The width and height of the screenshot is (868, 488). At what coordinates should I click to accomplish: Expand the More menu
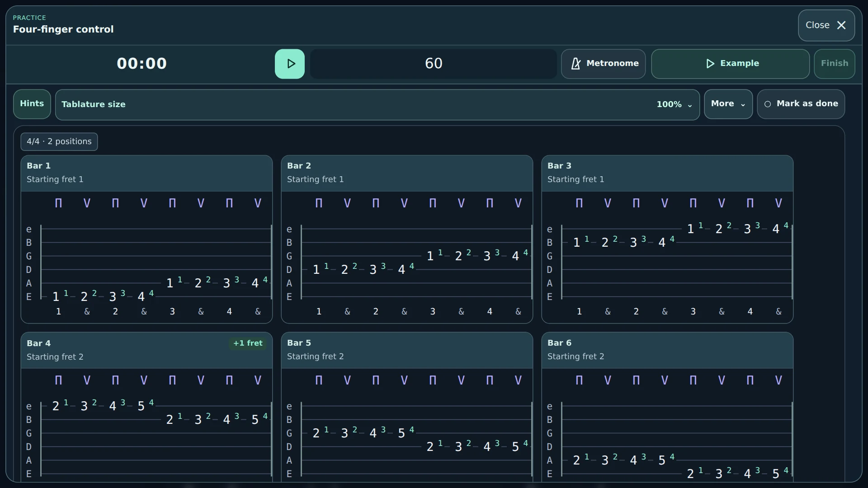[728, 104]
